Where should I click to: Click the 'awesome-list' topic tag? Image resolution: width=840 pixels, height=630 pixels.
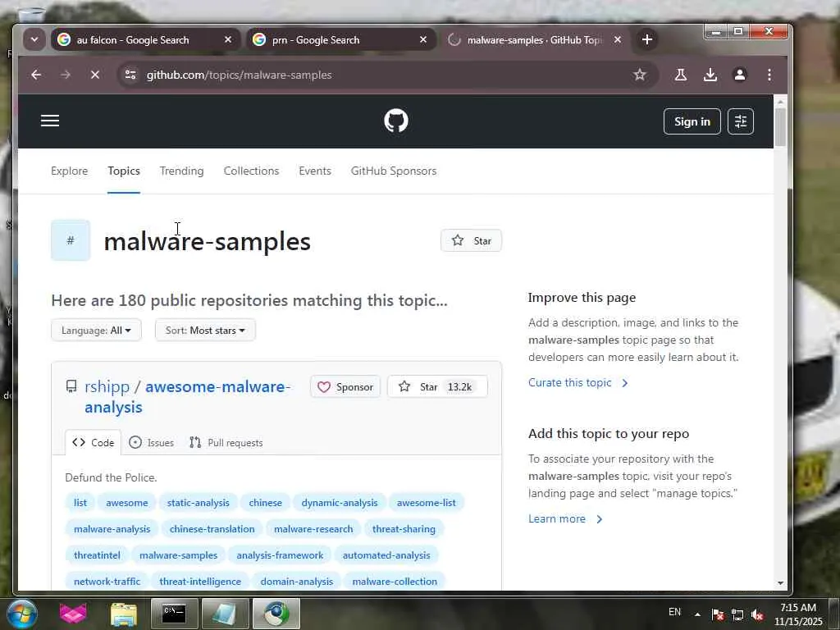click(x=427, y=503)
